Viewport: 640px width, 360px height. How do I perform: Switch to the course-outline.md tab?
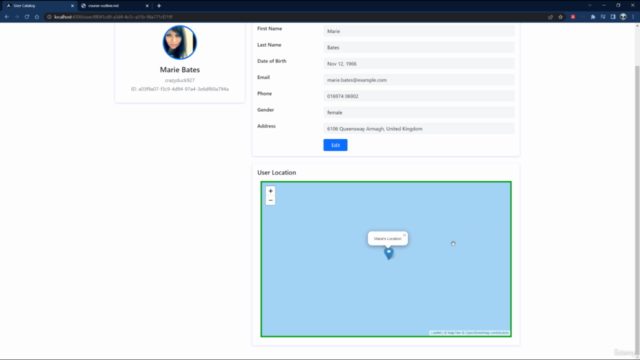(x=114, y=6)
